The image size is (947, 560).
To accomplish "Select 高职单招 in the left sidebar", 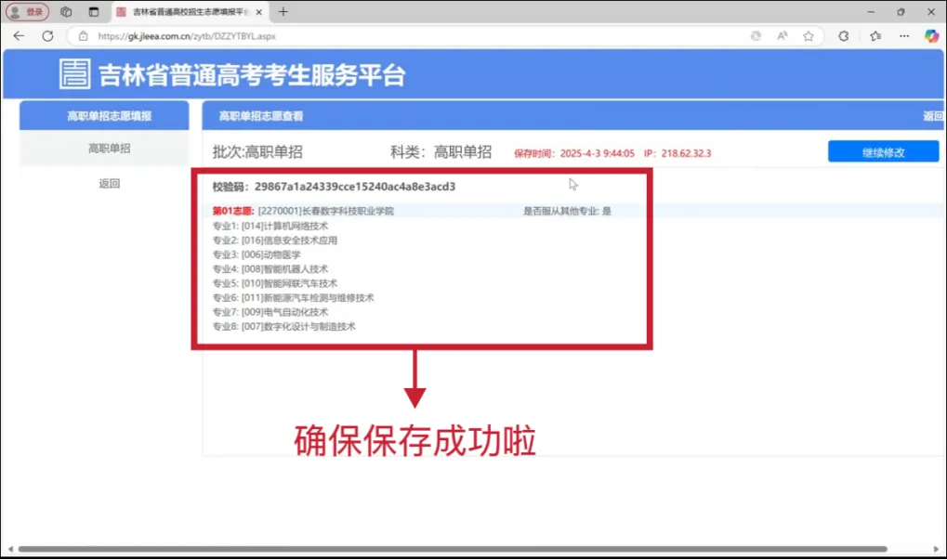I will [x=109, y=149].
